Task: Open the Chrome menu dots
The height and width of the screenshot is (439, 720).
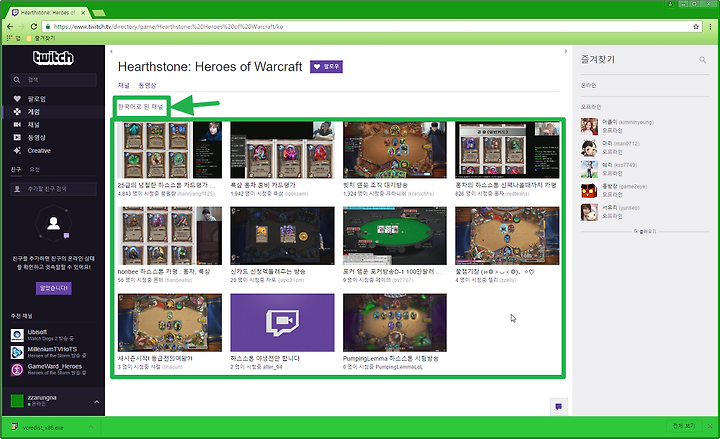Action: (710, 27)
